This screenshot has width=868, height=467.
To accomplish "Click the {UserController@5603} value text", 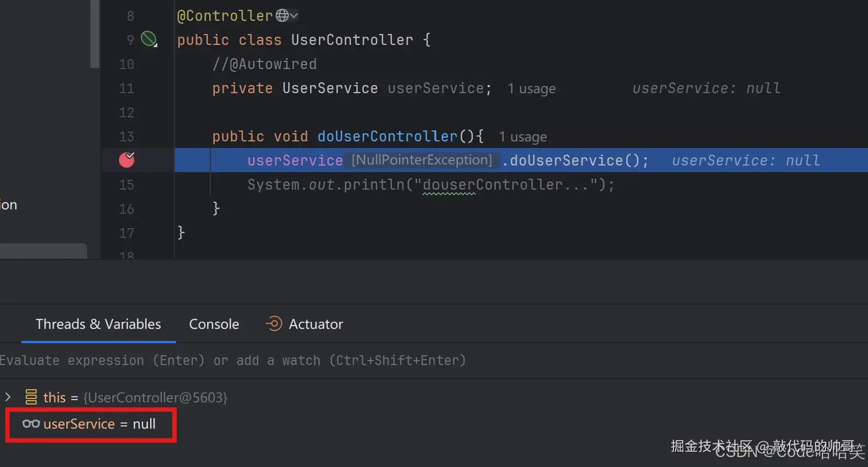I will [155, 397].
